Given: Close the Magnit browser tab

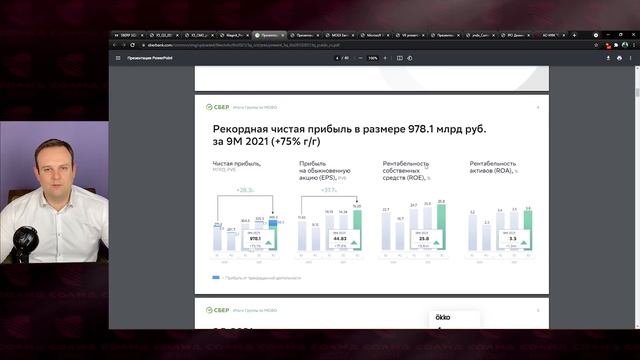Looking at the screenshot, I should (x=247, y=35).
